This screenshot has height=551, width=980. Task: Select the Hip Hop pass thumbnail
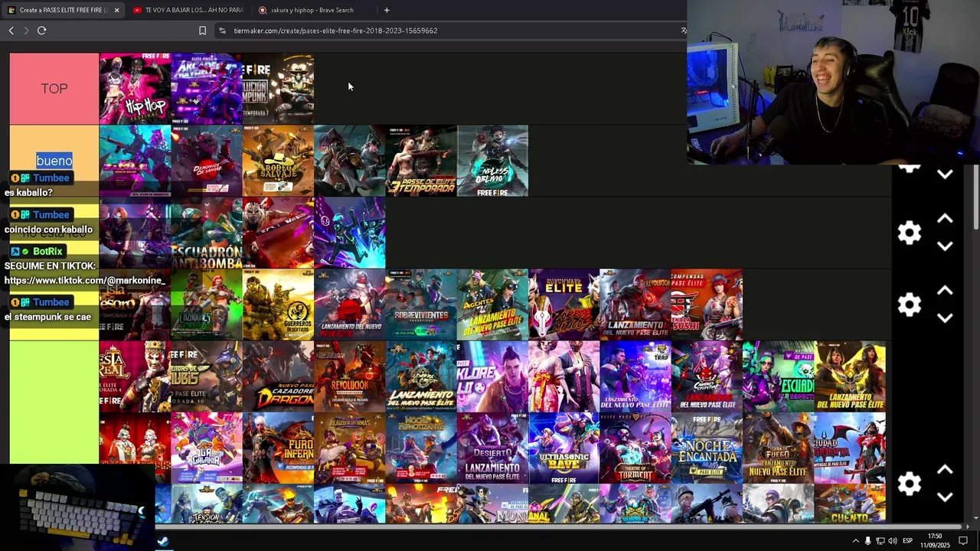[x=135, y=89]
